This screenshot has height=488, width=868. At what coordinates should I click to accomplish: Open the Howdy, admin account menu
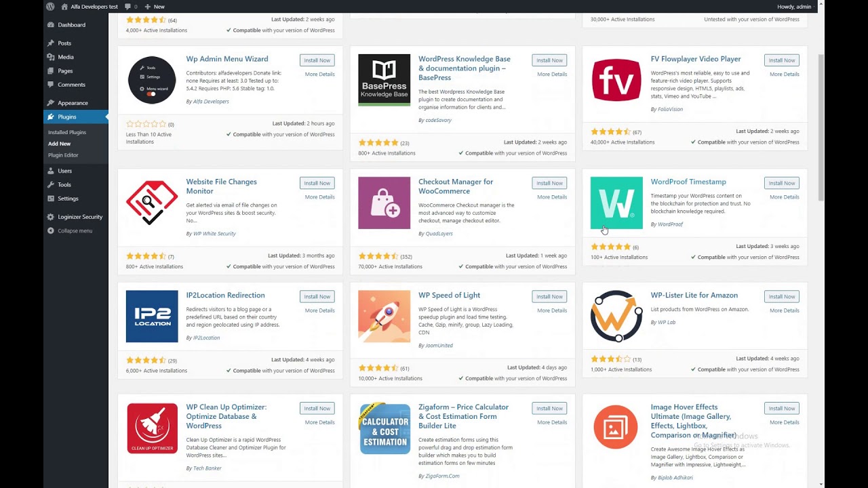[794, 7]
